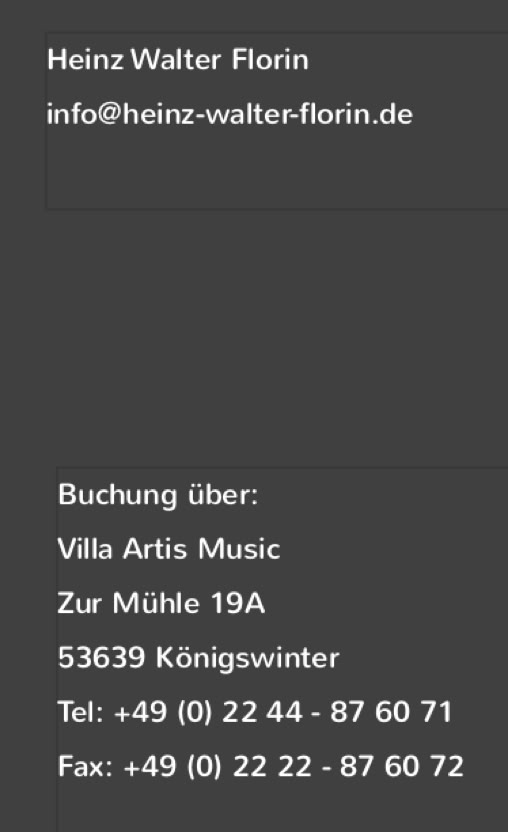Click the word Walter in the heading
The width and height of the screenshot is (508, 832).
pos(176,59)
